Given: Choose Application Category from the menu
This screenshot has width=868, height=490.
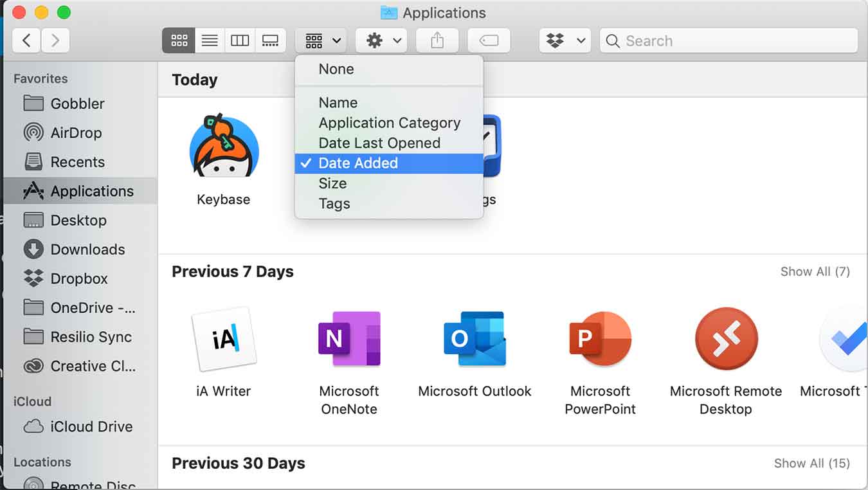Looking at the screenshot, I should coord(390,123).
